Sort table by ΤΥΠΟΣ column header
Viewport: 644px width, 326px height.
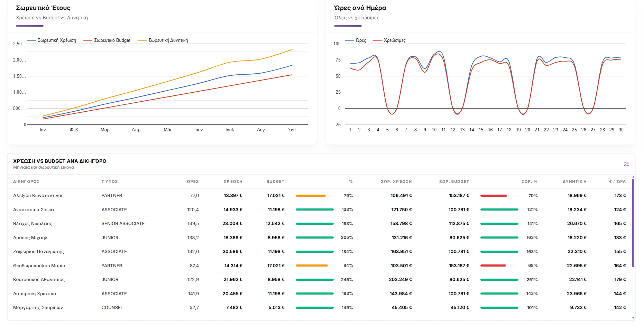[x=110, y=181]
